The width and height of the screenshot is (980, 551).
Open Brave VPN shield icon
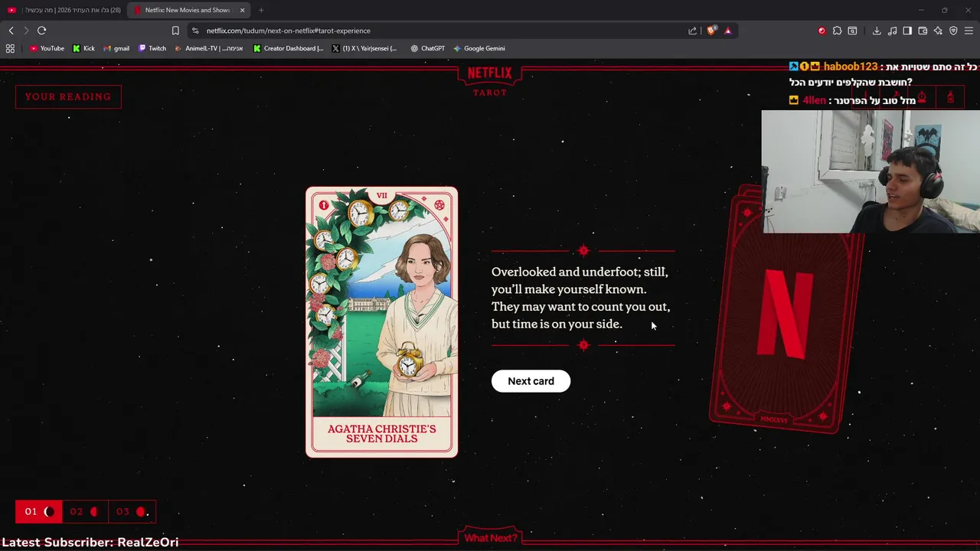[953, 31]
